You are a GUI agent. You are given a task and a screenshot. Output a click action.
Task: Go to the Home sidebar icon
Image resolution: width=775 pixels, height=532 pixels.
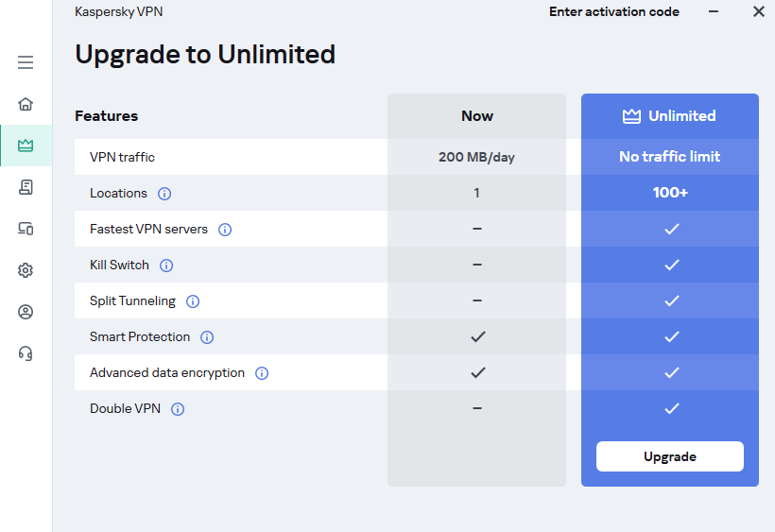pyautogui.click(x=26, y=104)
